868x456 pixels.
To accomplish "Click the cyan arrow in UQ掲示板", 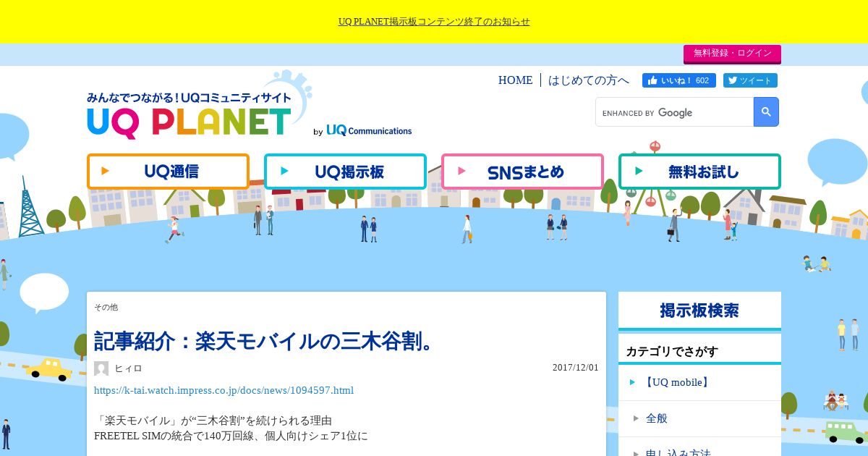I will point(284,172).
